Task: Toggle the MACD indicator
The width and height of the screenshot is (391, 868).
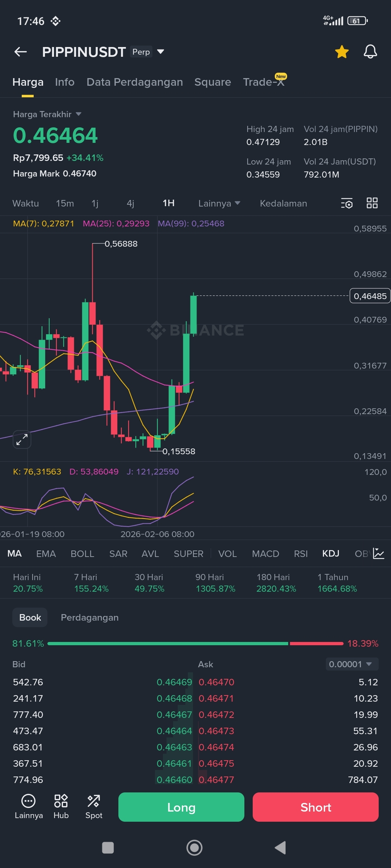Action: 265,554
